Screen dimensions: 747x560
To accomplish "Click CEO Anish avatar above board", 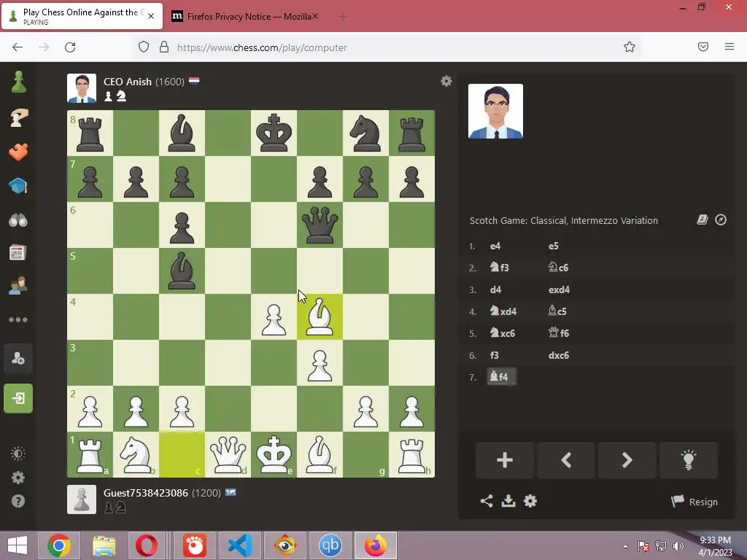I will click(82, 88).
